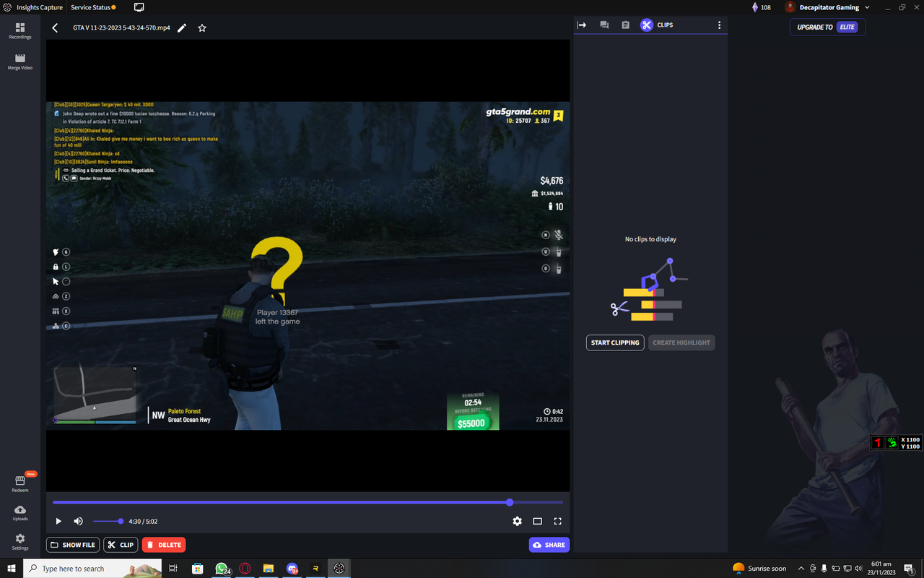The height and width of the screenshot is (578, 924).
Task: Collapse the side panel with the arrow icon
Action: pos(582,25)
